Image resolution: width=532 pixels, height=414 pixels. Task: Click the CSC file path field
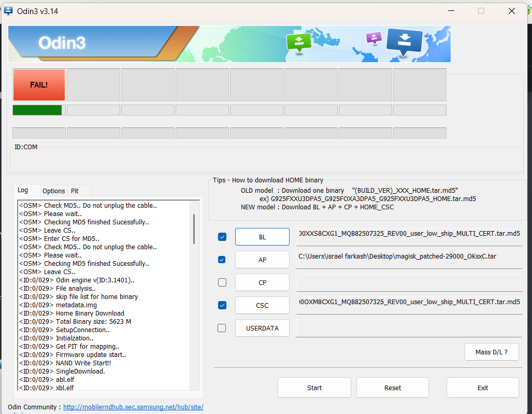tap(410, 305)
